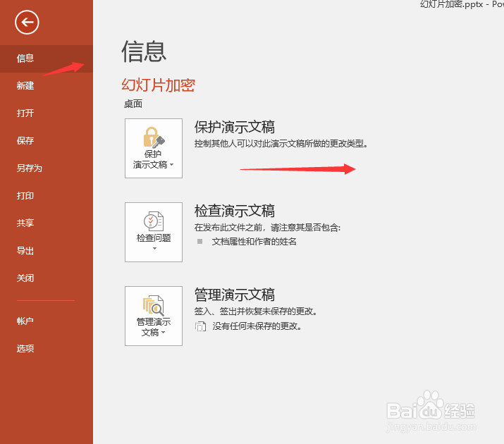Click the 管理演示文稿 magnifier icon
Viewport: 504px width, 444px height.
(154, 305)
